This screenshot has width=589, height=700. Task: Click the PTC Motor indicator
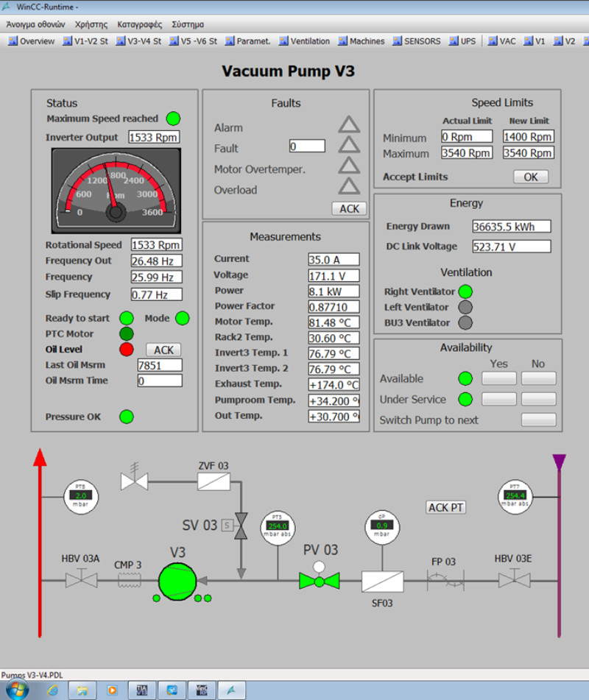tap(127, 334)
